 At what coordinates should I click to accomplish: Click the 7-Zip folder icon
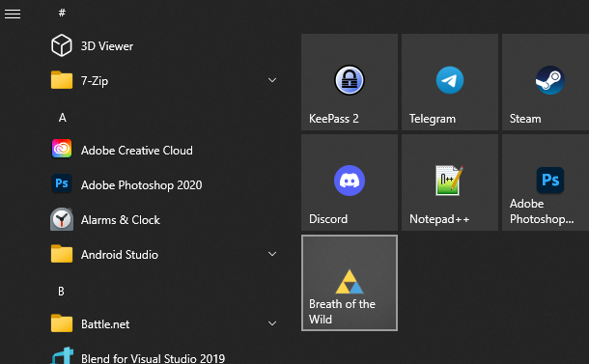[x=62, y=80]
